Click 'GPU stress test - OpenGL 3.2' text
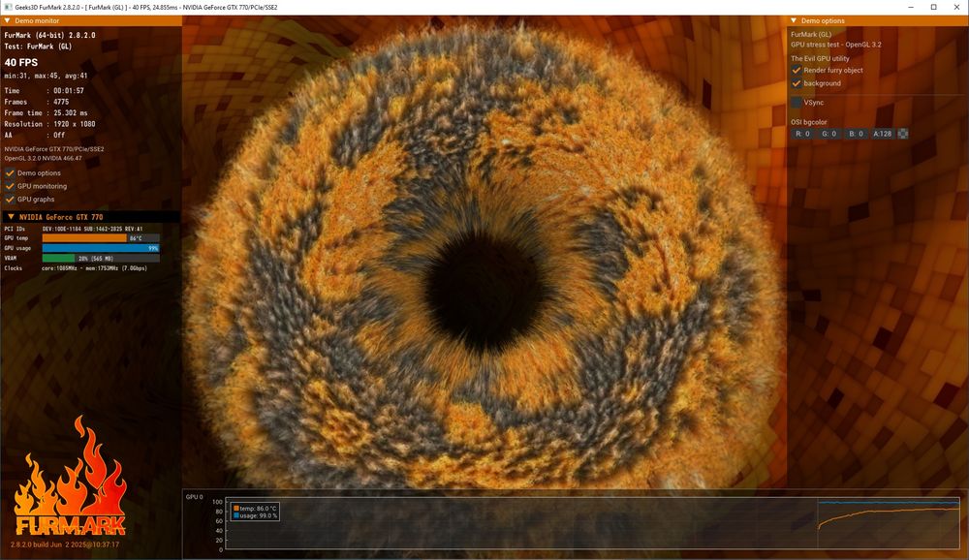Viewport: 969px width, 560px height. [836, 45]
